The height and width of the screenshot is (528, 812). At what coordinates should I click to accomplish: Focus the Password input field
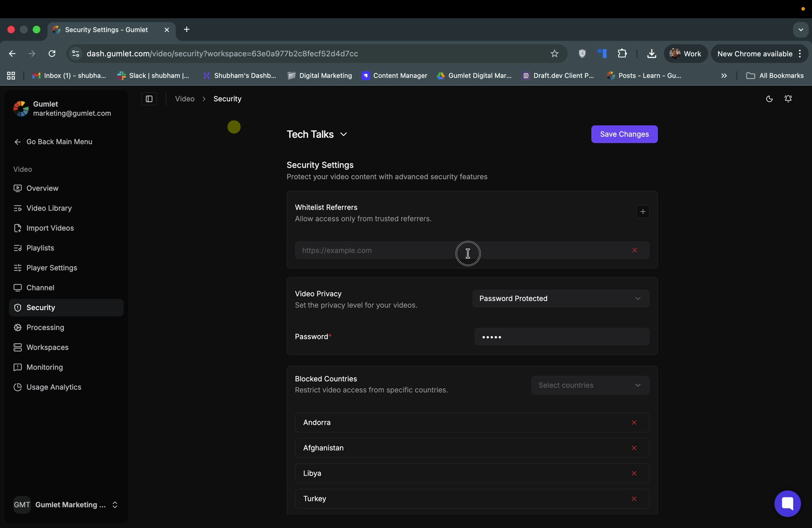click(x=561, y=337)
